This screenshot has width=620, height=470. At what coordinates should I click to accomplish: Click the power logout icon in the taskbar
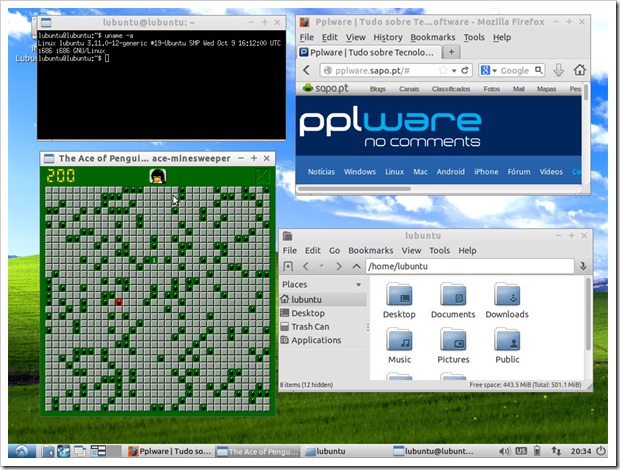tap(601, 451)
